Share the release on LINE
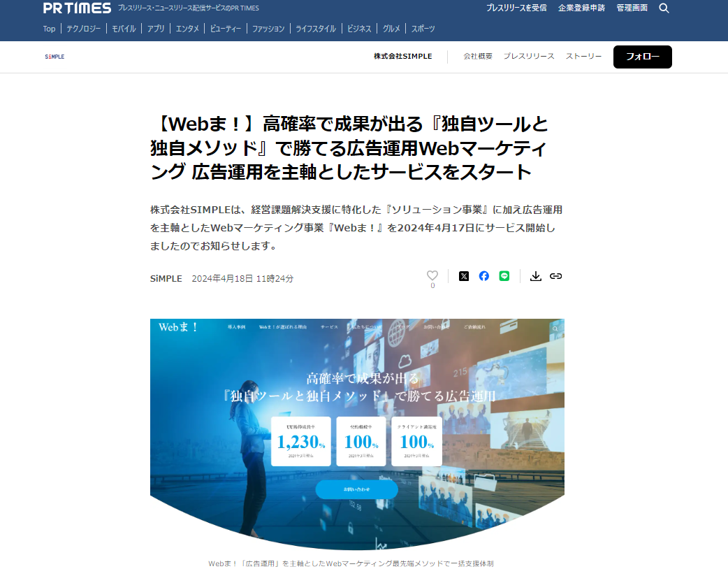The width and height of the screenshot is (728, 569). click(504, 276)
